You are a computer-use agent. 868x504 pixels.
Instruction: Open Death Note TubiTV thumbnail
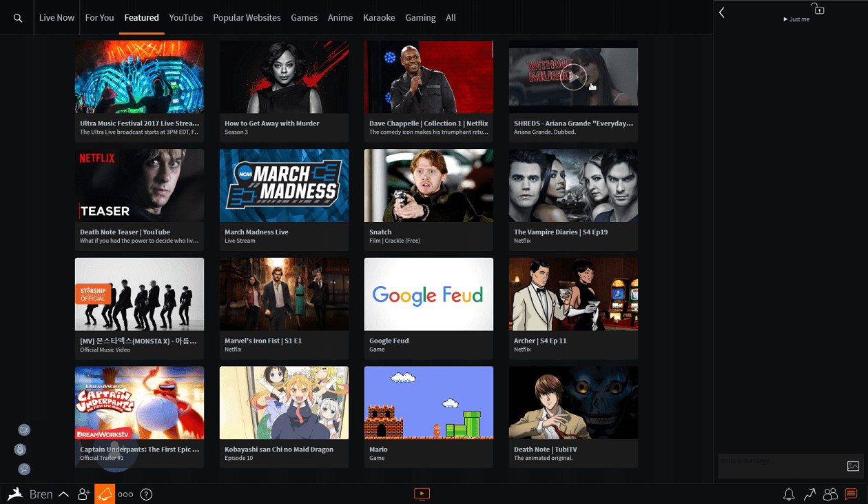573,403
